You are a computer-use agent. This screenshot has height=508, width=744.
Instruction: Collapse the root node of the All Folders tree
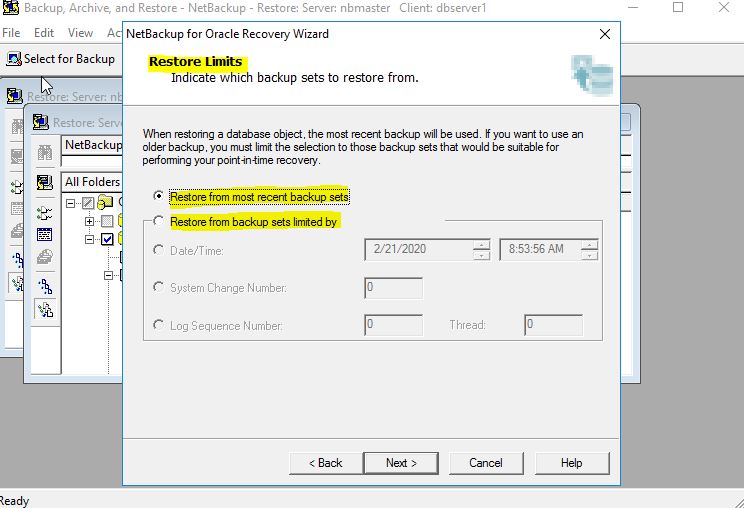coord(71,203)
